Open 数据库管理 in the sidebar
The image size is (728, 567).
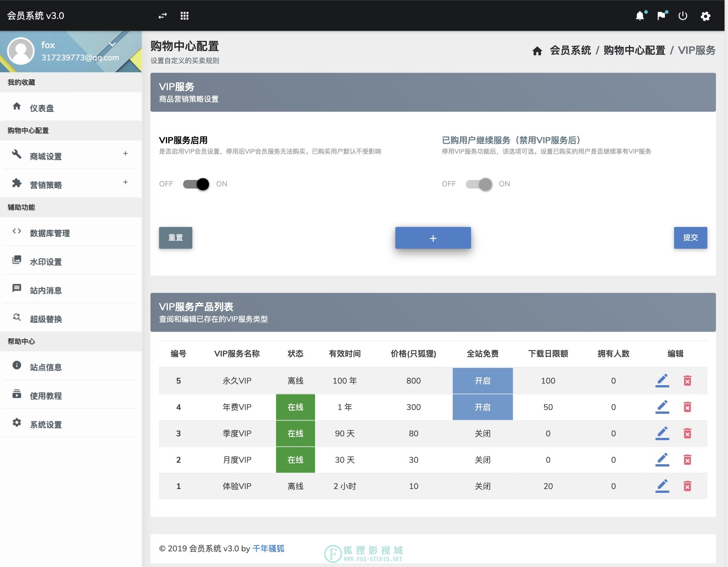tap(71, 232)
